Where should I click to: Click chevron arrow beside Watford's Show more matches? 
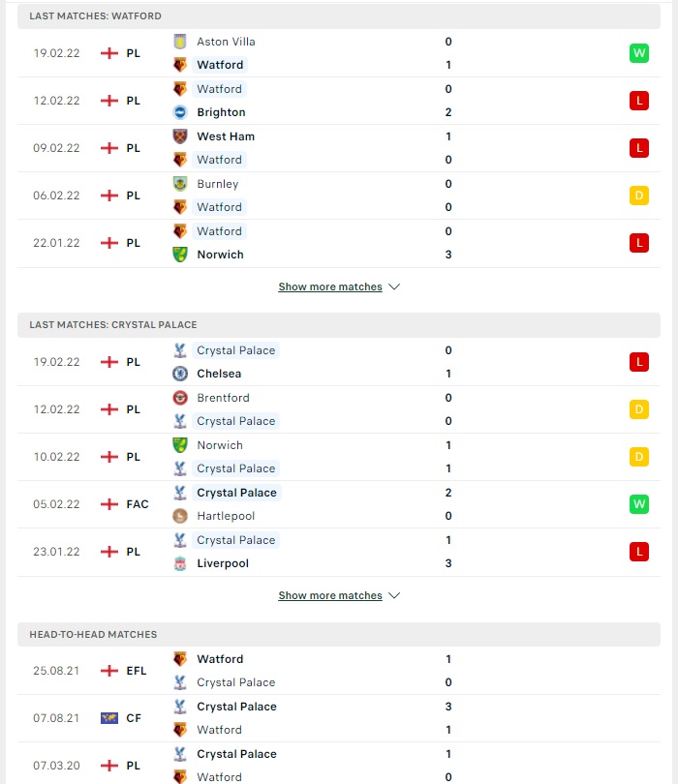394,287
